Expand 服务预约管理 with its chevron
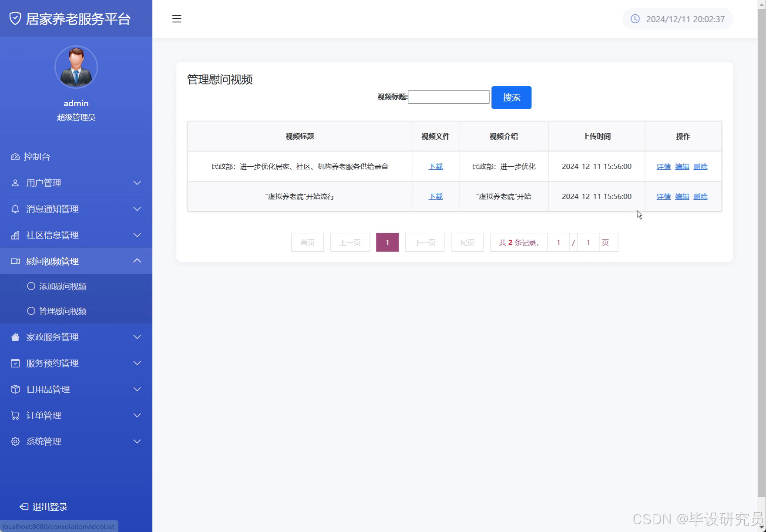Screen dimensions: 766x532 [x=137, y=363]
